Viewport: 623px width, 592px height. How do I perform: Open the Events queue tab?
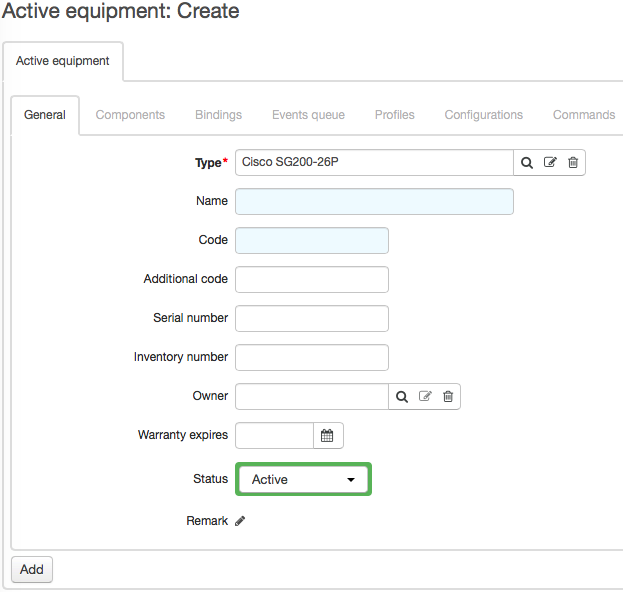coord(308,115)
